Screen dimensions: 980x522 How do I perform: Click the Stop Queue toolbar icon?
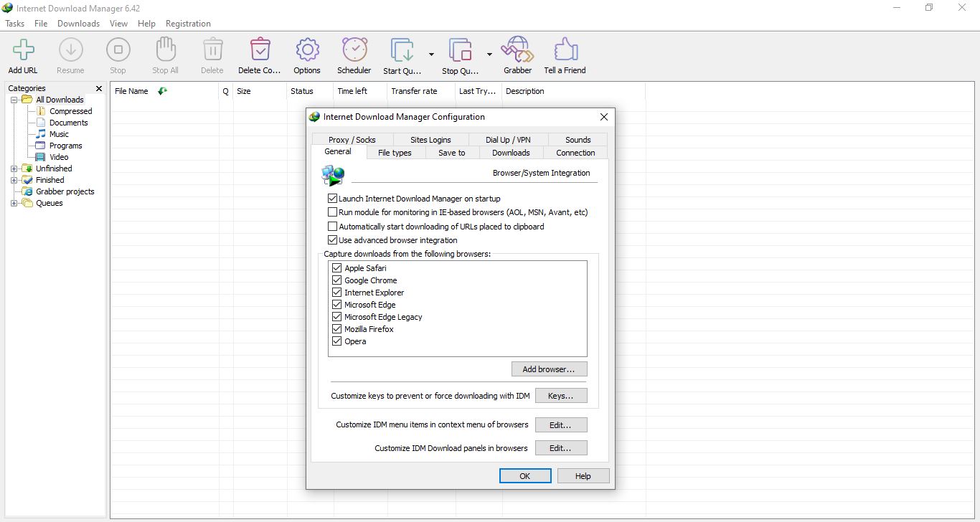tap(461, 50)
